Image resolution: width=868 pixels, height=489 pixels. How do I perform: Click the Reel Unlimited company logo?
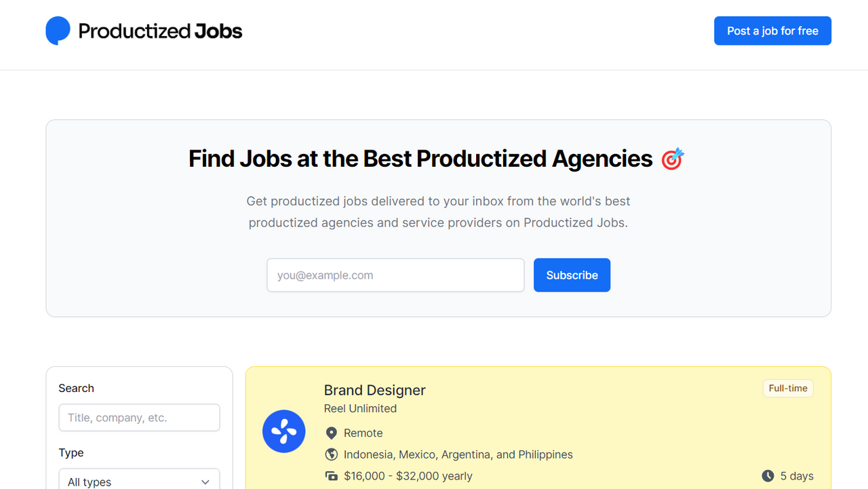(x=283, y=431)
